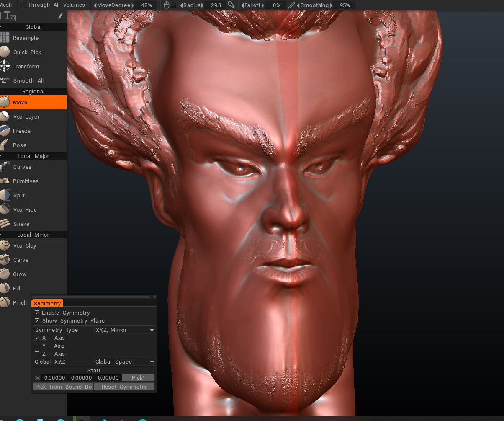Open the Global Space dropdown
The width and height of the screenshot is (504, 421).
point(124,362)
